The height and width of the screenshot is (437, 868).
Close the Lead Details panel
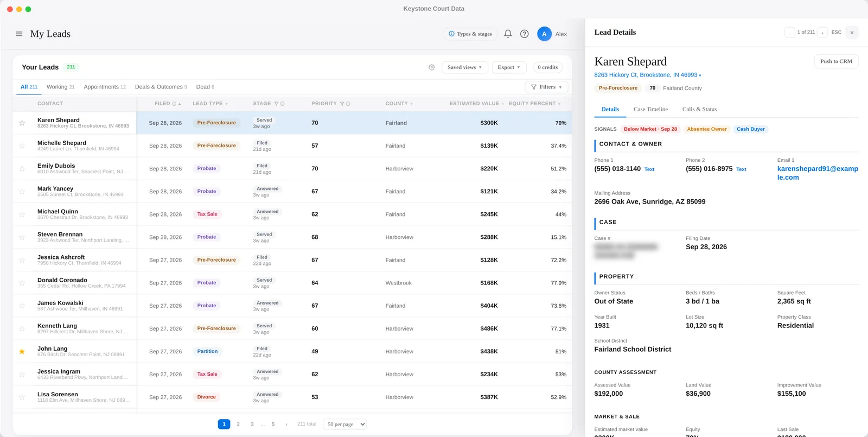point(852,33)
